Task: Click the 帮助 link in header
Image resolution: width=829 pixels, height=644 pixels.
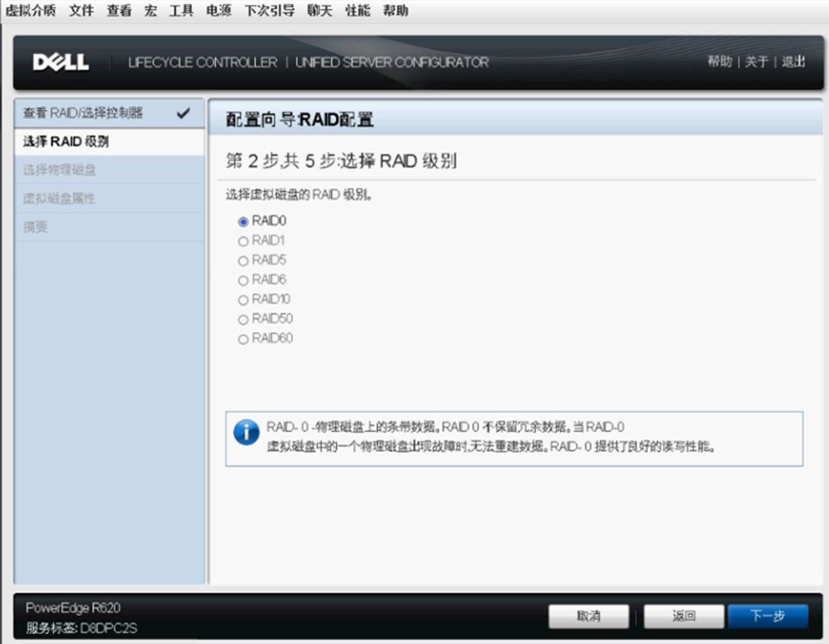Action: [x=720, y=62]
